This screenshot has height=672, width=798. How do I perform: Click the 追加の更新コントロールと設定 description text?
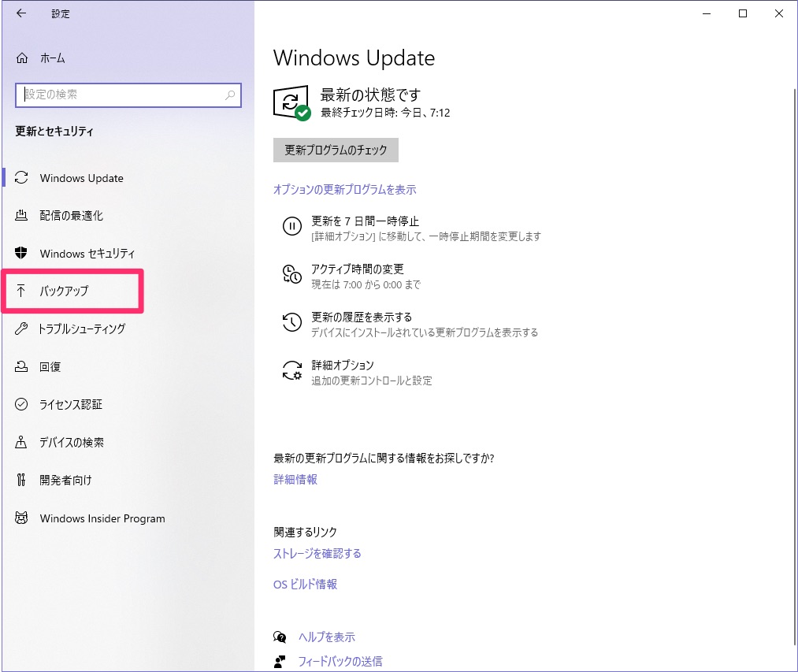point(372,381)
